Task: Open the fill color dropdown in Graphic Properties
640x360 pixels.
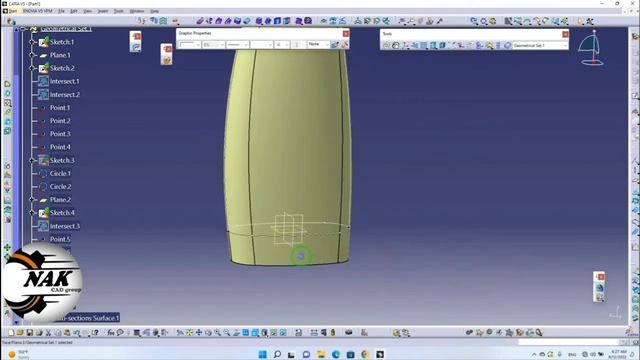Action: tap(198, 44)
